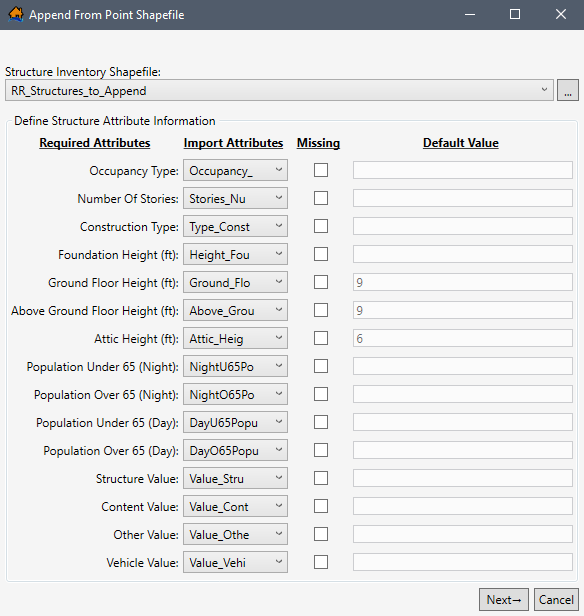The height and width of the screenshot is (616, 584).
Task: Close the Append From Point Shapefile dialog
Action: (x=561, y=15)
